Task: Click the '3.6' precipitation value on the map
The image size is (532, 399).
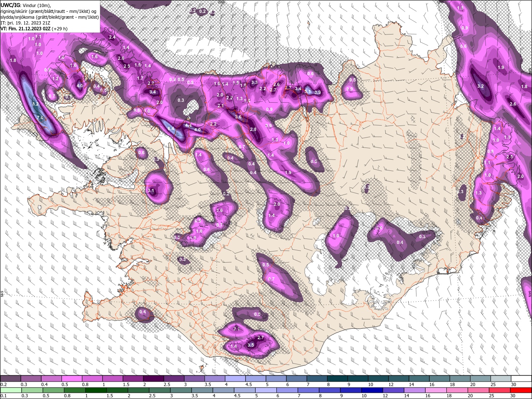Action: (238, 117)
